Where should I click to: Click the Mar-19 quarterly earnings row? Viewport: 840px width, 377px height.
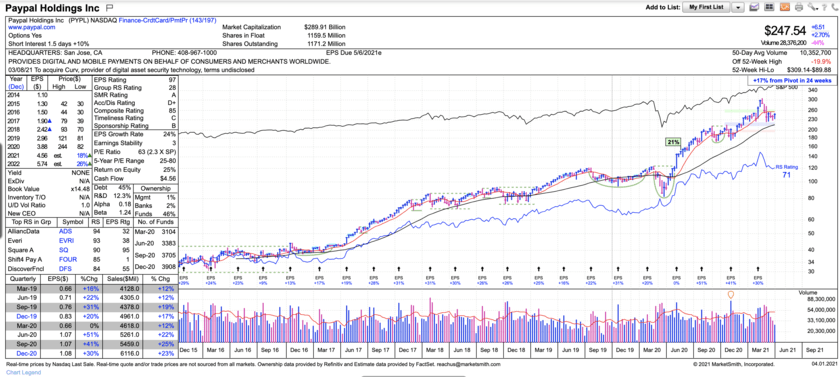pyautogui.click(x=92, y=288)
